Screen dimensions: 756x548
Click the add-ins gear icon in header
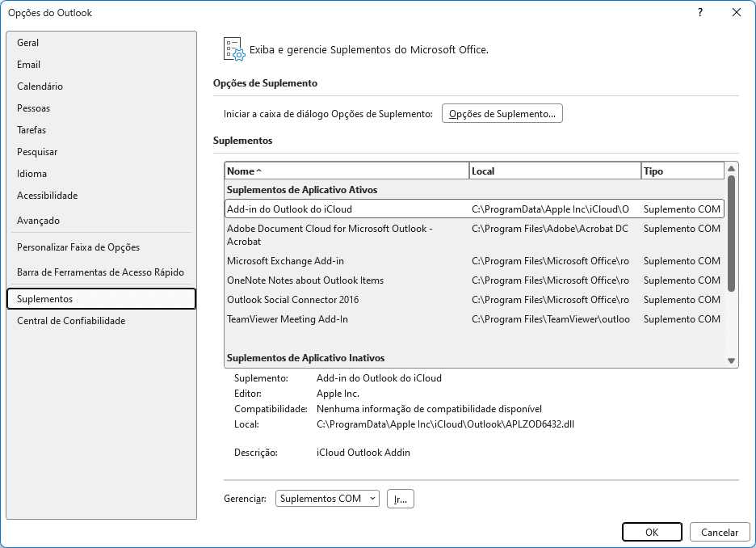234,49
